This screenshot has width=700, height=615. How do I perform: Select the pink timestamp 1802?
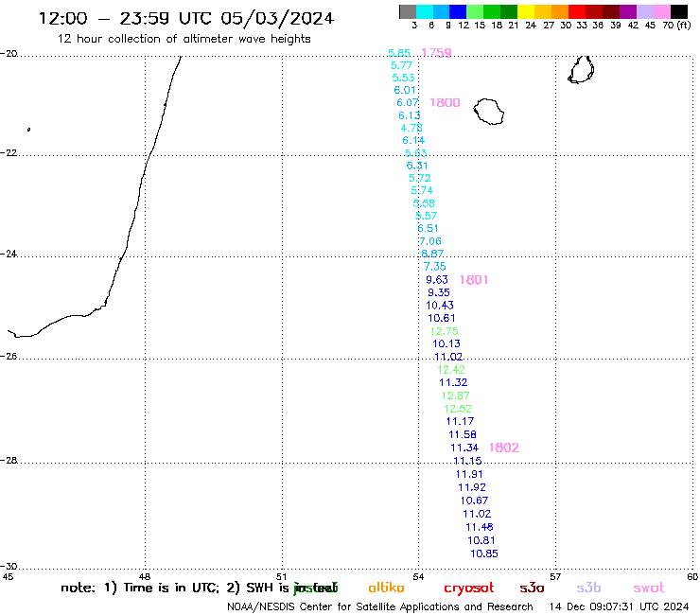point(503,448)
